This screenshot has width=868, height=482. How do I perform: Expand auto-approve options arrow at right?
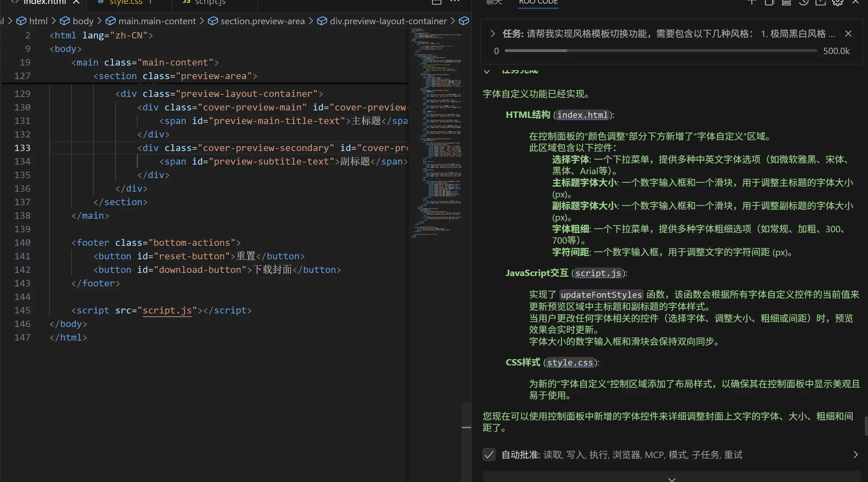[856, 455]
